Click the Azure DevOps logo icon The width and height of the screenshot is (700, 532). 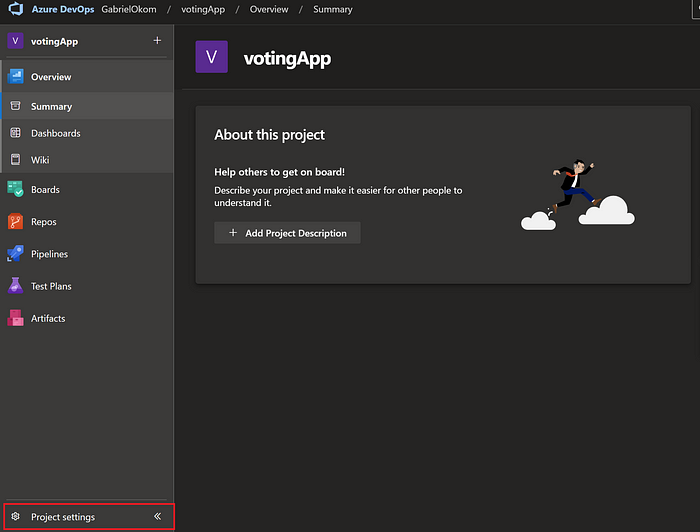pos(16,8)
